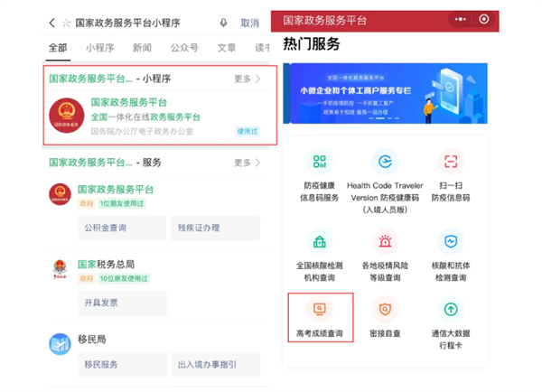Expand 更多 next to the 服务 section
Image resolution: width=542 pixels, height=392 pixels.
pos(248,163)
